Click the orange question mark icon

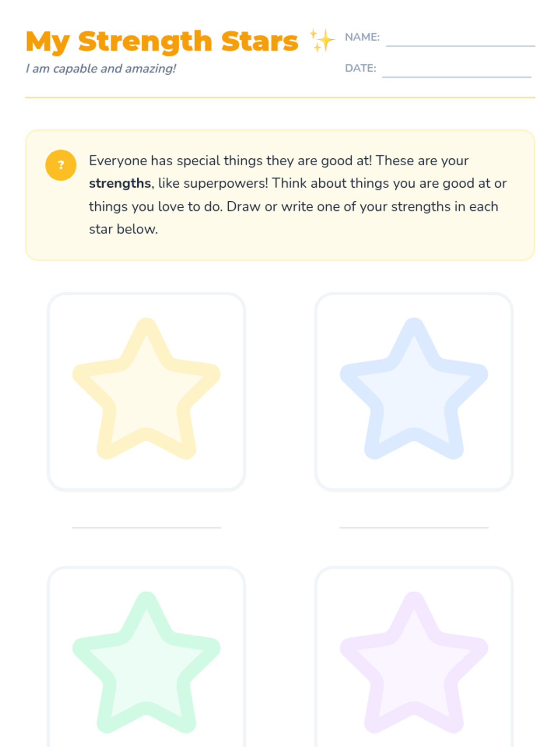coord(61,165)
